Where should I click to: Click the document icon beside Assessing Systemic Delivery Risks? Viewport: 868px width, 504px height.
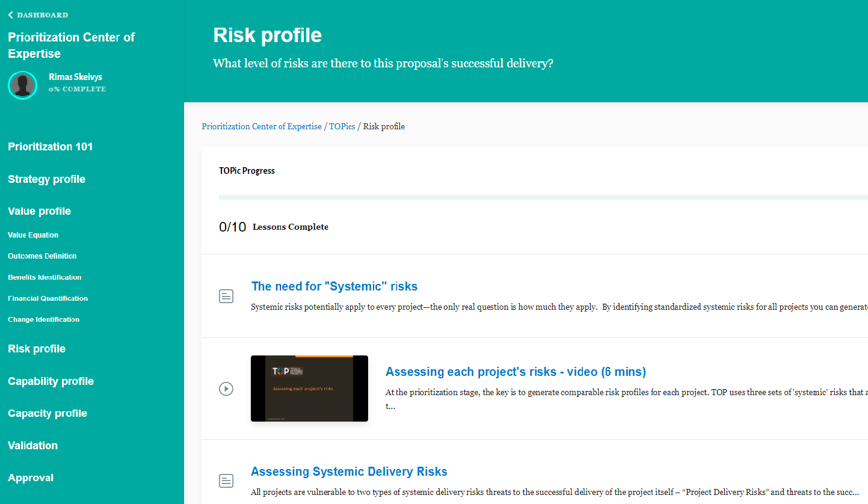(x=226, y=481)
